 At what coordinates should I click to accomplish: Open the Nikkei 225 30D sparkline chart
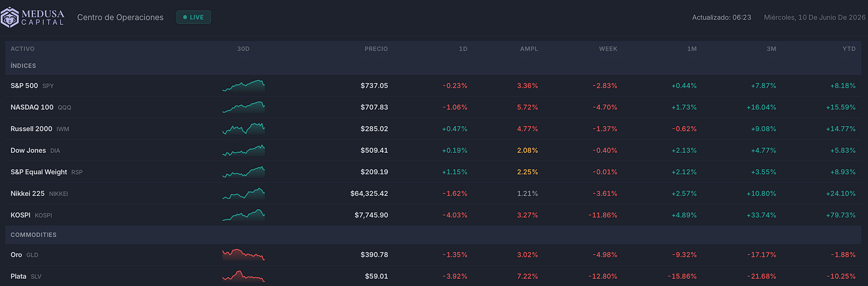pos(243,193)
